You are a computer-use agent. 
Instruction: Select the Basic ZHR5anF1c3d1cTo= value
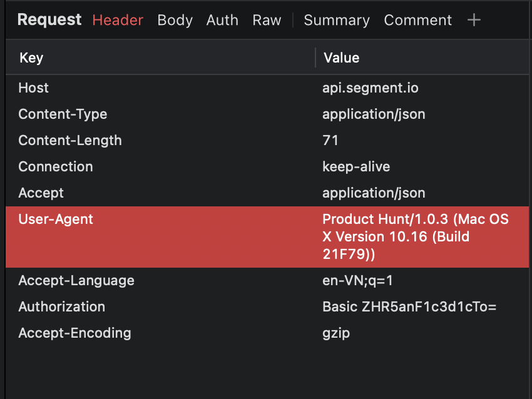coord(409,307)
